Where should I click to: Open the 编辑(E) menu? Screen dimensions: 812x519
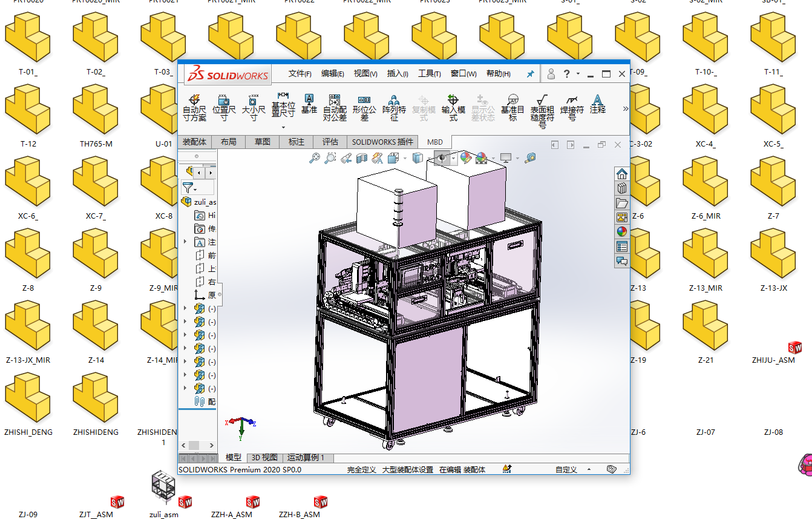pyautogui.click(x=333, y=74)
